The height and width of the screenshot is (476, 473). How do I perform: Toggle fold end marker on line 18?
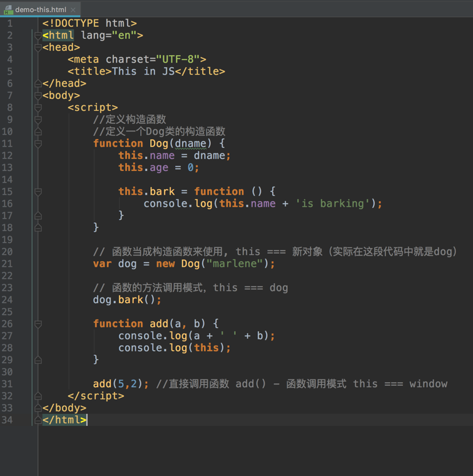(38, 228)
